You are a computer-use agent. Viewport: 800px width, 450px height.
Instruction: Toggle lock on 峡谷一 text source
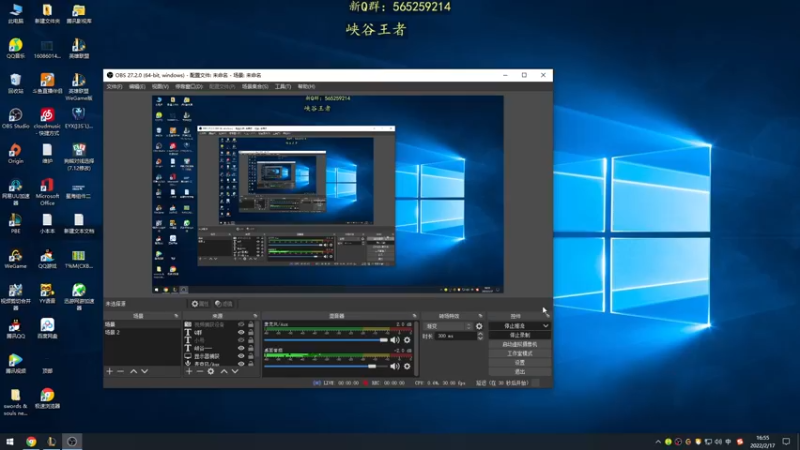[251, 348]
